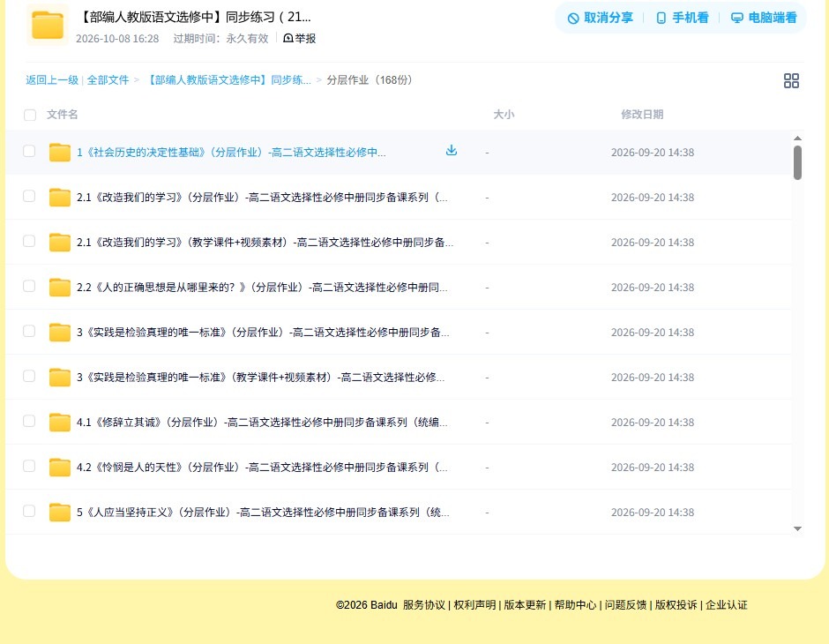Click folder icon of 2.2《人的正确思想是从哪里来的?》

60,287
